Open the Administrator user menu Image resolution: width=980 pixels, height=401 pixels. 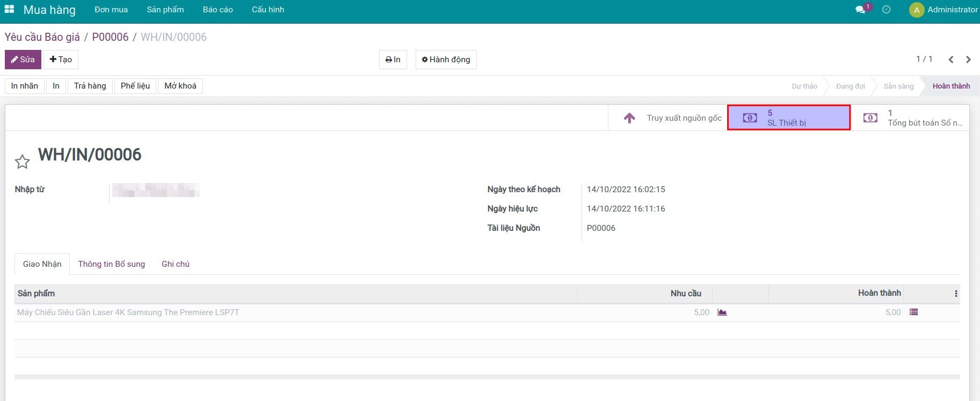pos(943,10)
